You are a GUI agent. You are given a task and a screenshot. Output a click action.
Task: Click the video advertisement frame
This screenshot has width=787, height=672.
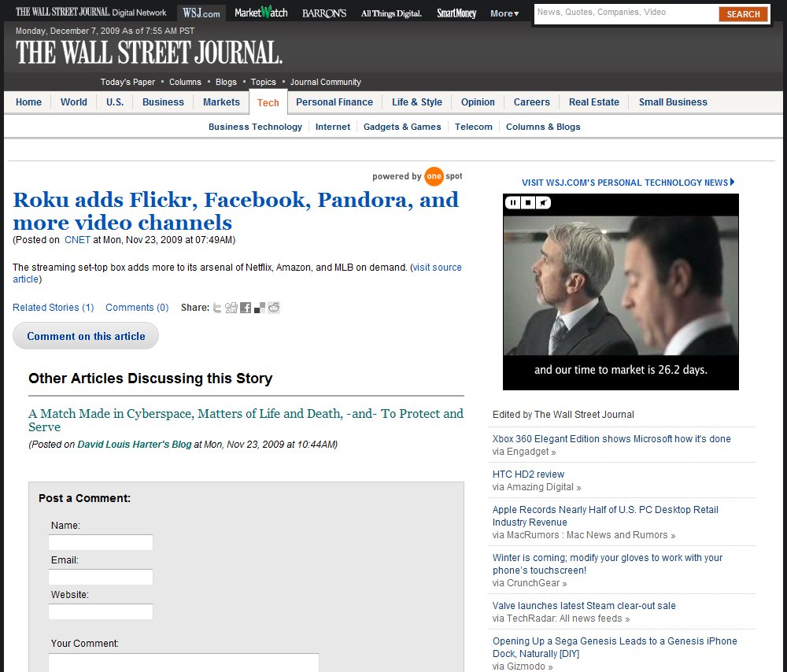621,292
